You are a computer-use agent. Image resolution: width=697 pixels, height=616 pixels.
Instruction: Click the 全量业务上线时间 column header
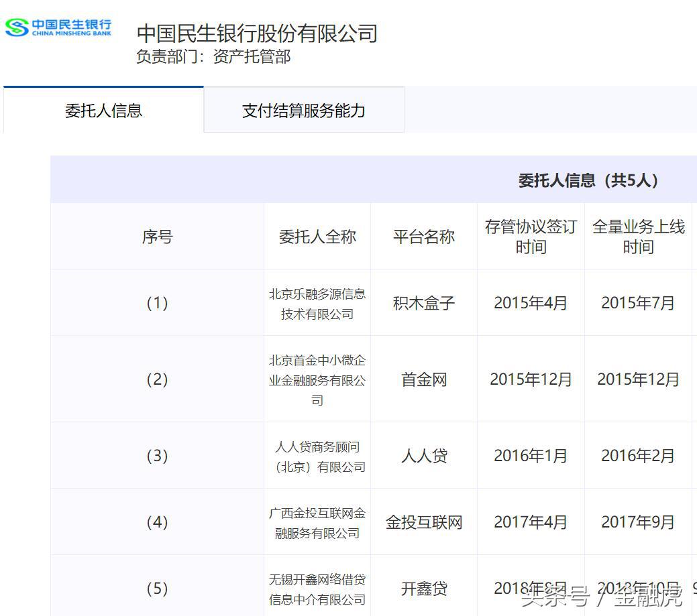coord(639,237)
